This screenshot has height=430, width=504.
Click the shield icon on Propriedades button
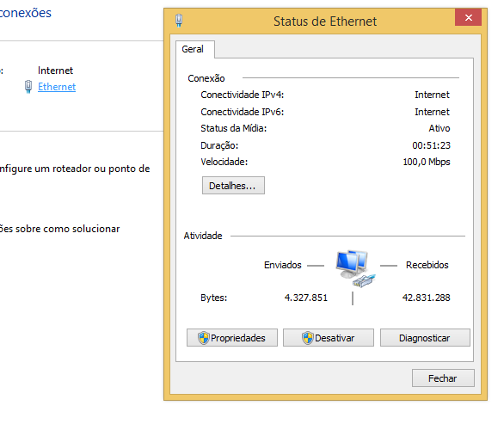[x=204, y=338]
